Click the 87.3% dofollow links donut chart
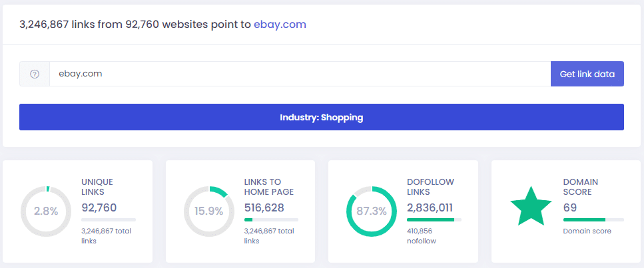 coord(372,211)
